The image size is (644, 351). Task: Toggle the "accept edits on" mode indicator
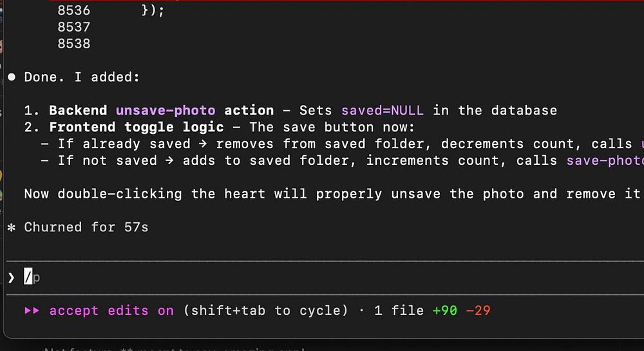click(x=111, y=310)
